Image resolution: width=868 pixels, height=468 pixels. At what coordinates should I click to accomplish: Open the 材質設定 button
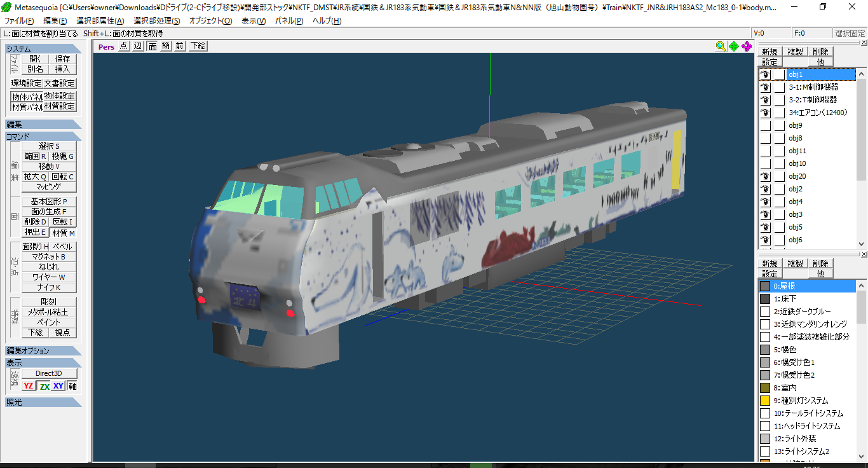coord(60,106)
